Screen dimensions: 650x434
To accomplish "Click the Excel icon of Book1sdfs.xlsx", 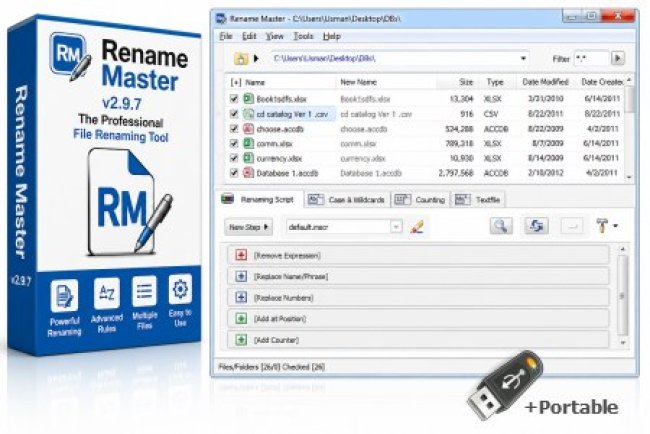I will [x=248, y=99].
